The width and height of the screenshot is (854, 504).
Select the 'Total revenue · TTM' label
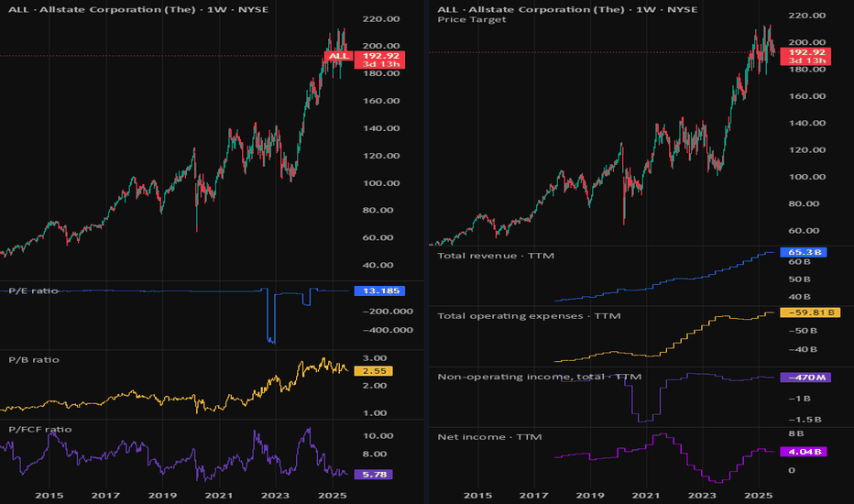[x=496, y=256]
